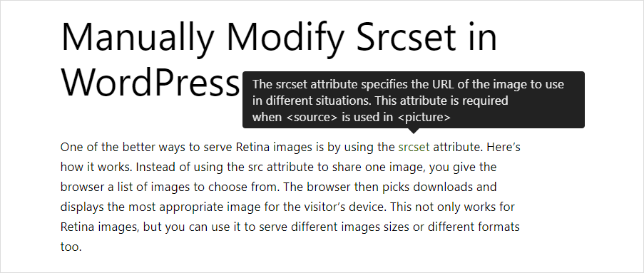Open the green srcset link
644x273 pixels.
click(414, 147)
